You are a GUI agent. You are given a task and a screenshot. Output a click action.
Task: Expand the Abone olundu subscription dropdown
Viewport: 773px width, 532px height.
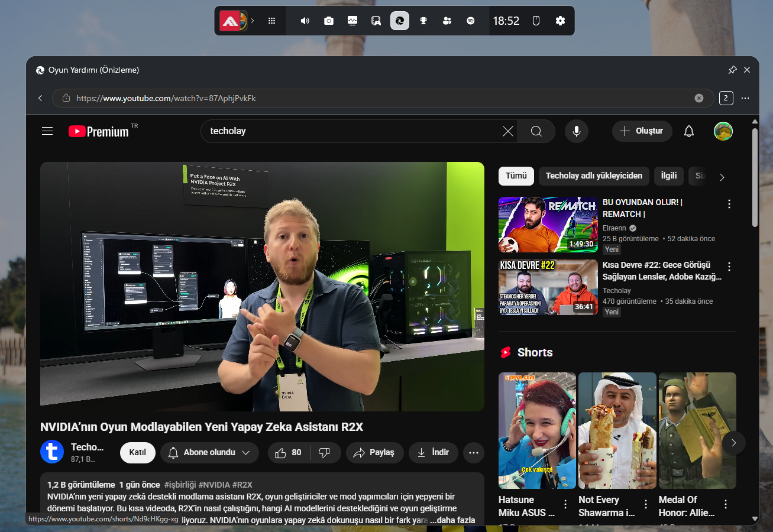click(209, 453)
